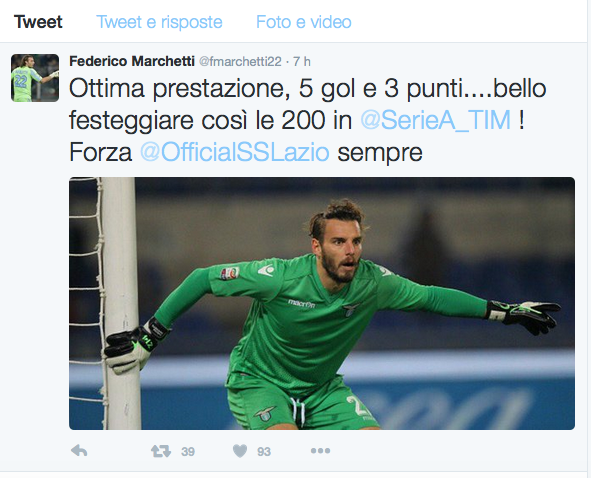591x478 pixels.
Task: Select the Foto e video tab
Action: [x=304, y=22]
